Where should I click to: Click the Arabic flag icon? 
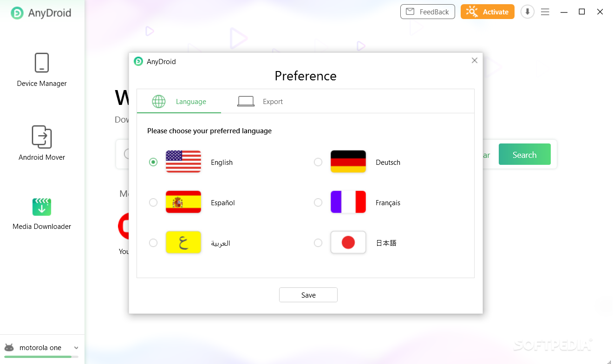click(x=183, y=242)
